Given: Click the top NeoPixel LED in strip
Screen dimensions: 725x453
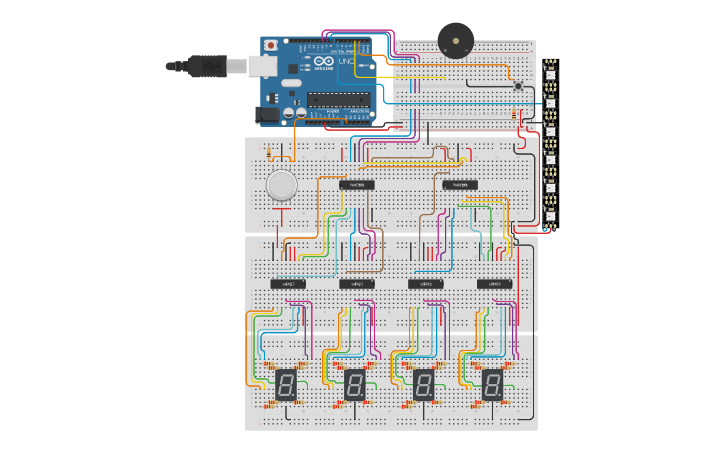Looking at the screenshot, I should (x=550, y=74).
